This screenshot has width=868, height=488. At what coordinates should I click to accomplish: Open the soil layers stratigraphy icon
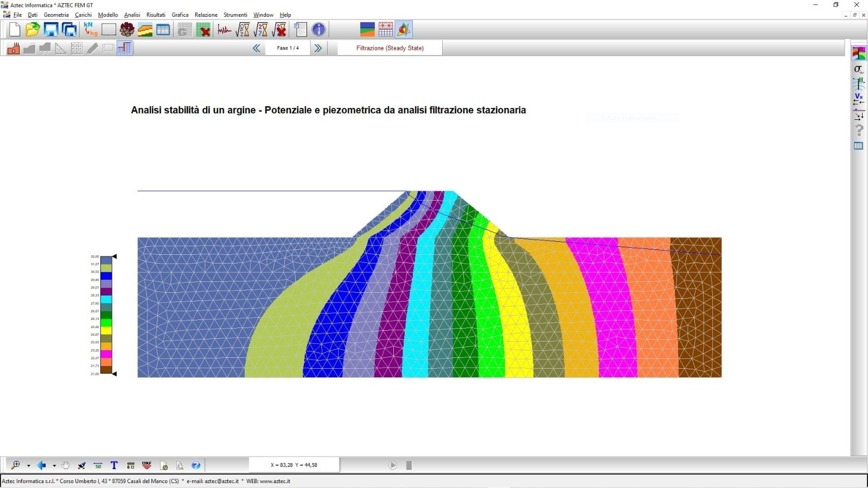[x=145, y=30]
